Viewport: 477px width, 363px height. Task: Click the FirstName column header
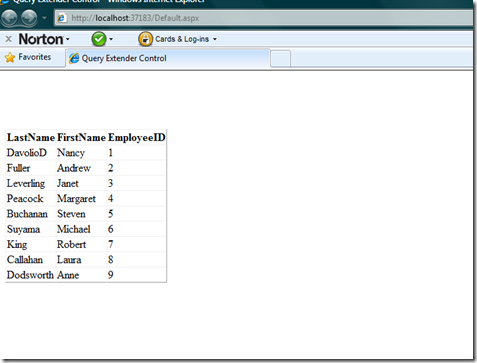tap(81, 137)
